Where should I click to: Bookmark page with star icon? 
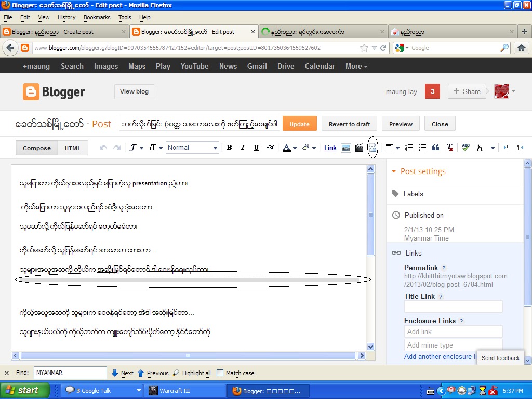point(364,48)
